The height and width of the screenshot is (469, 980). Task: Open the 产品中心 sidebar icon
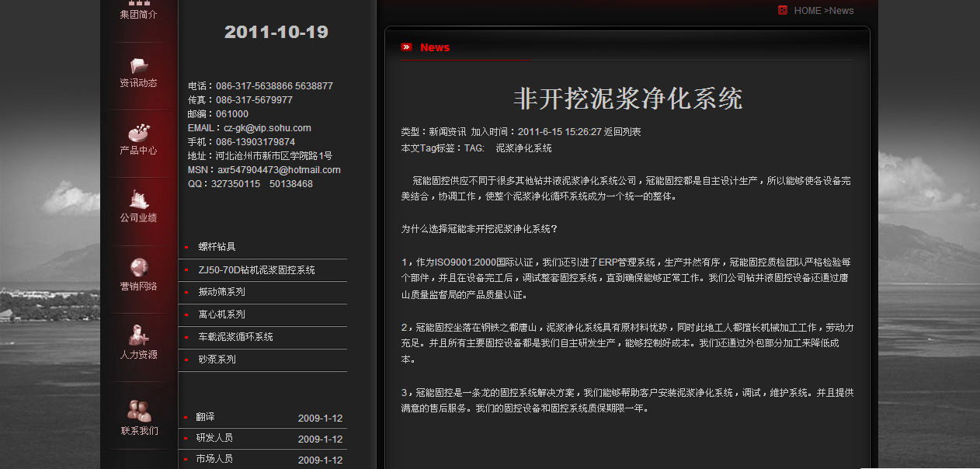(x=139, y=133)
